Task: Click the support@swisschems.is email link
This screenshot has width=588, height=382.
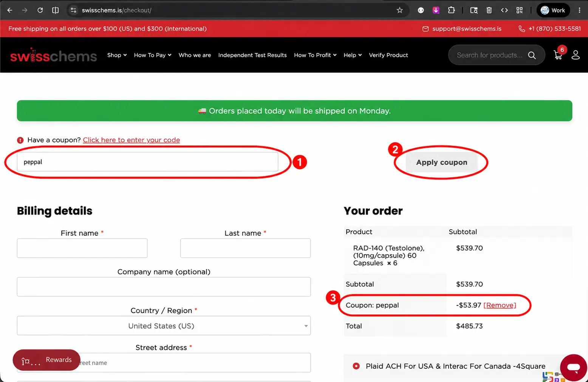Action: 467,29
